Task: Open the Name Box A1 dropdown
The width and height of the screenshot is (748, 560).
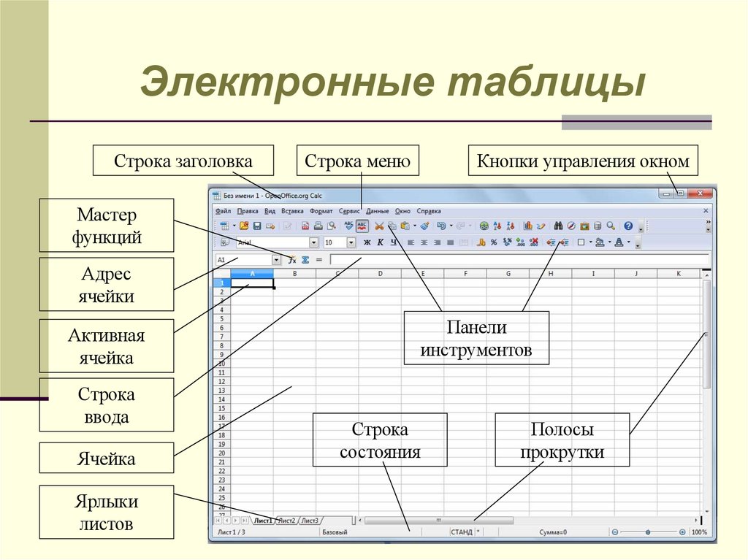Action: pyautogui.click(x=276, y=260)
